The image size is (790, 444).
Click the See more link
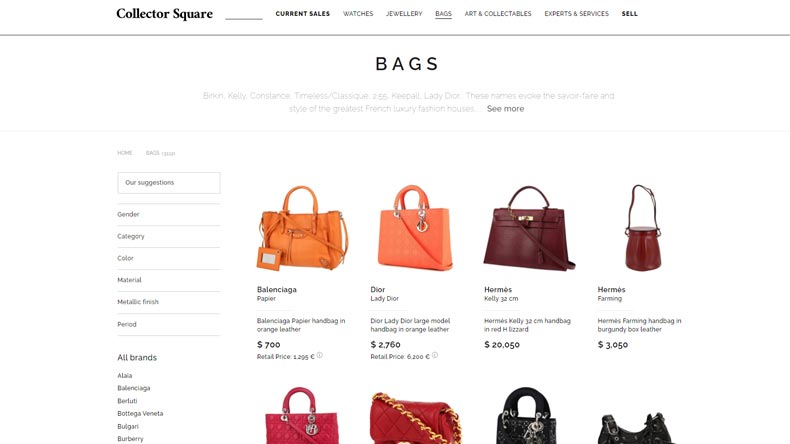pyautogui.click(x=505, y=109)
